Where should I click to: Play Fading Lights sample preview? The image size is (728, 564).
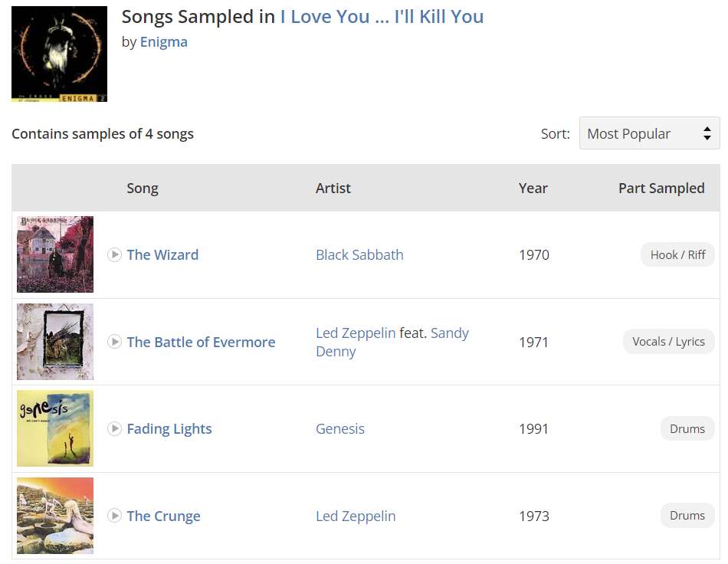[x=114, y=428]
